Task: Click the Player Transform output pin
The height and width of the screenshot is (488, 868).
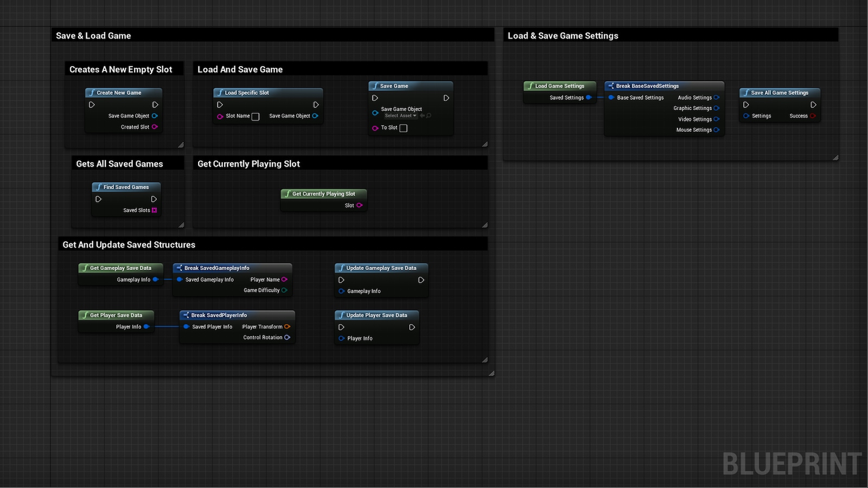Action: pyautogui.click(x=287, y=327)
